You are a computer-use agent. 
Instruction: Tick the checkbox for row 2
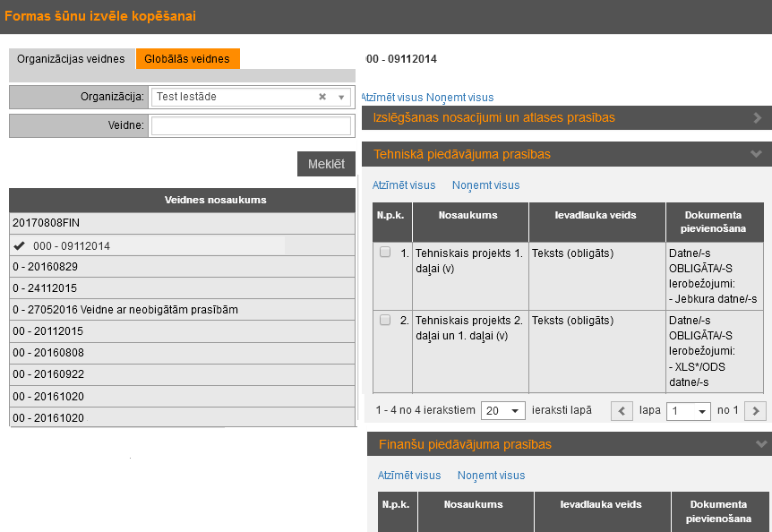click(385, 320)
